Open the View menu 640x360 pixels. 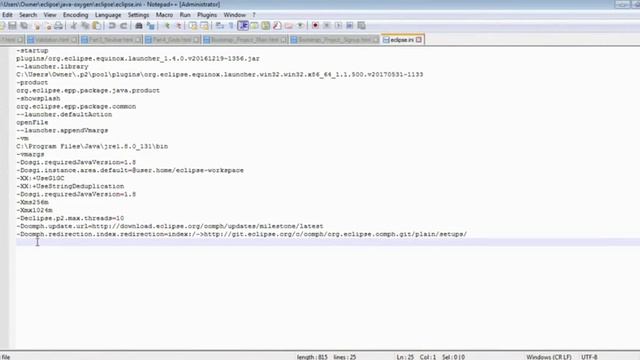tap(50, 15)
